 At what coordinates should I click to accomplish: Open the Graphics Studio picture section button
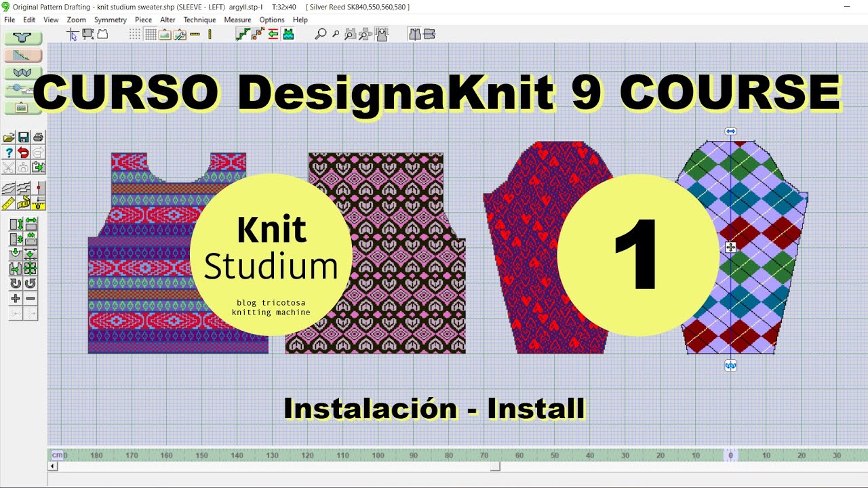point(23,107)
